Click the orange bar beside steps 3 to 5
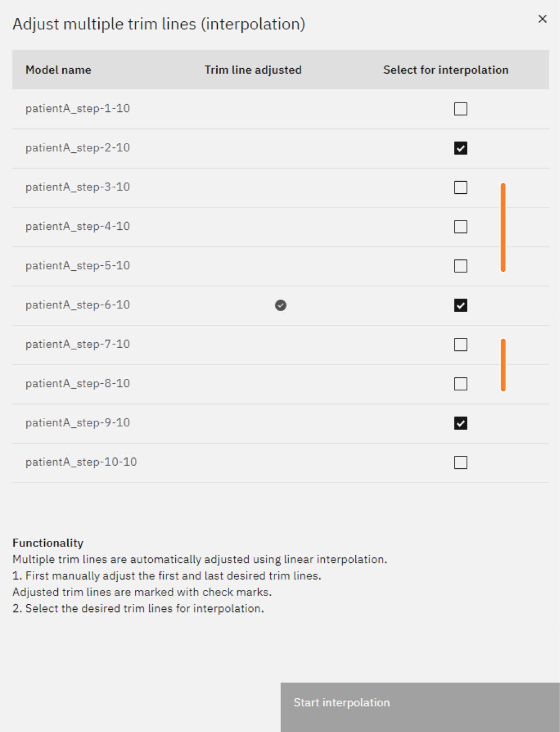The image size is (560, 732). [503, 227]
